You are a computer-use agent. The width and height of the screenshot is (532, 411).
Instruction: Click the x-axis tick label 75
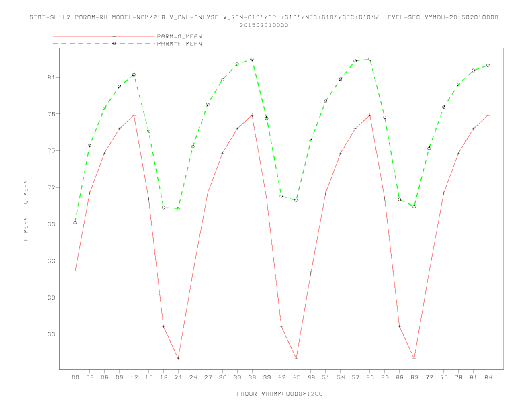[x=444, y=377]
